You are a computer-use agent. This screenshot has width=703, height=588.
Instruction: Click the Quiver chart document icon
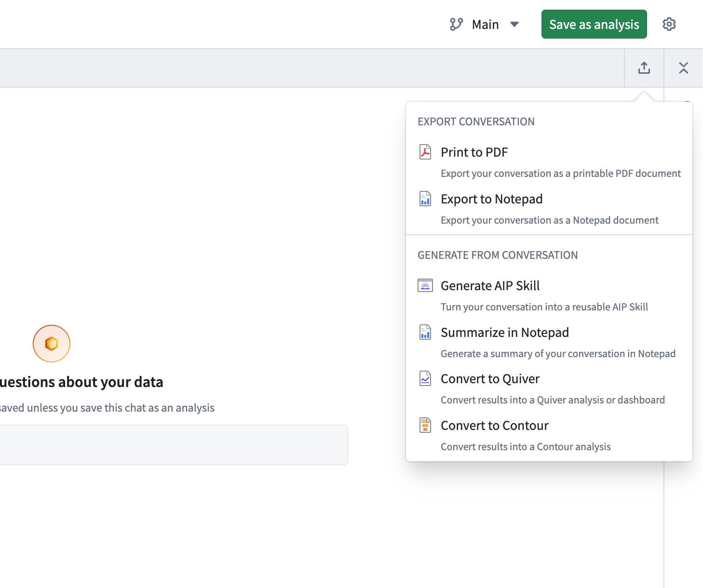click(425, 378)
